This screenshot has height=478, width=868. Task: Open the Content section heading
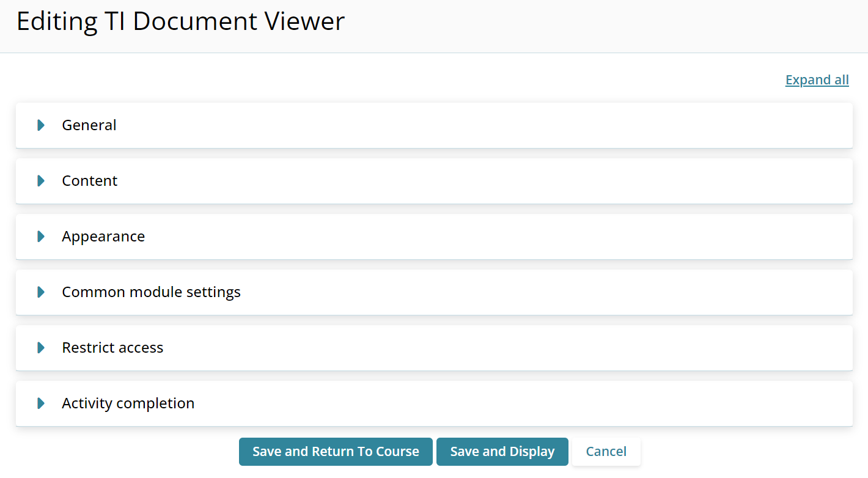(90, 181)
